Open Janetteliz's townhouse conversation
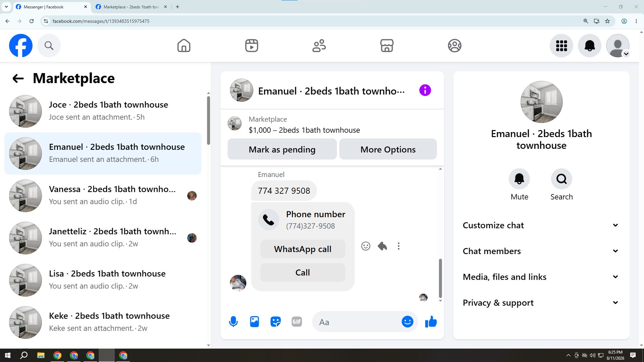The image size is (644, 362). (x=103, y=238)
